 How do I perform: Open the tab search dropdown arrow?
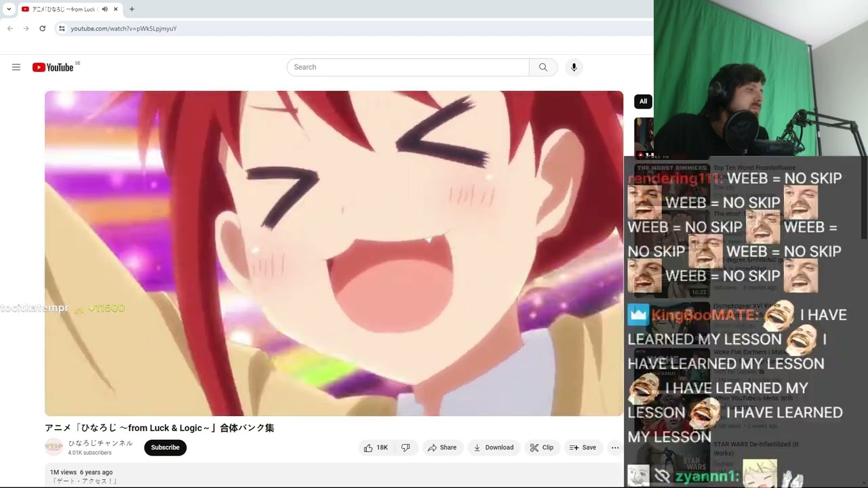pos(9,9)
